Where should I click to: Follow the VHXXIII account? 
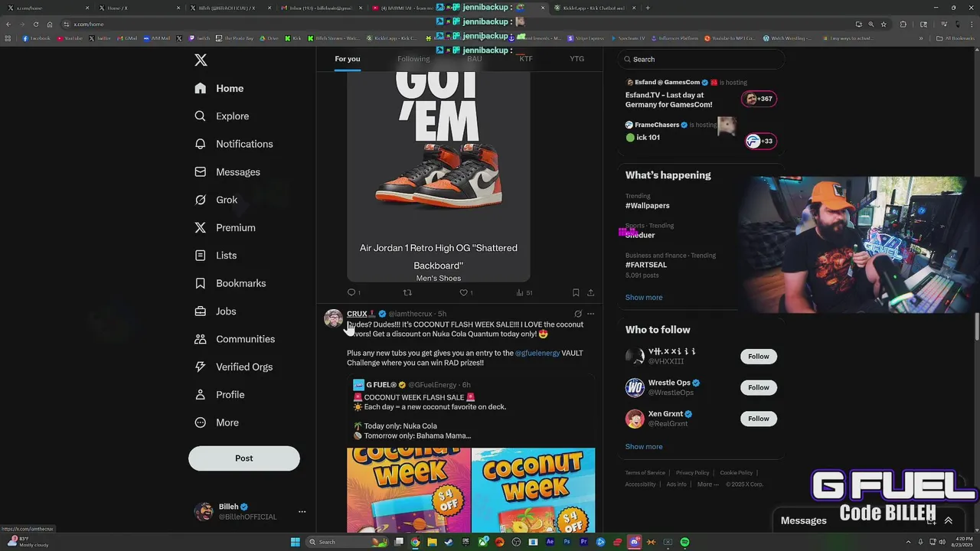click(759, 357)
